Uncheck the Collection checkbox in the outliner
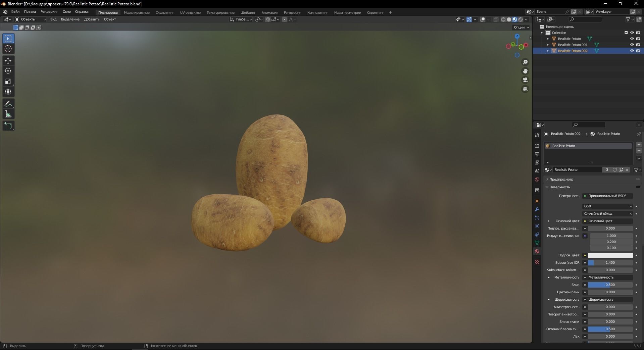Screen dimensions: 644x350 click(626, 33)
